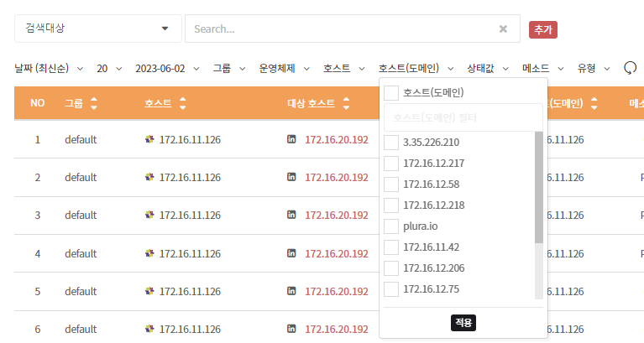
Task: Tick the plura.io checkbox
Action: [391, 226]
